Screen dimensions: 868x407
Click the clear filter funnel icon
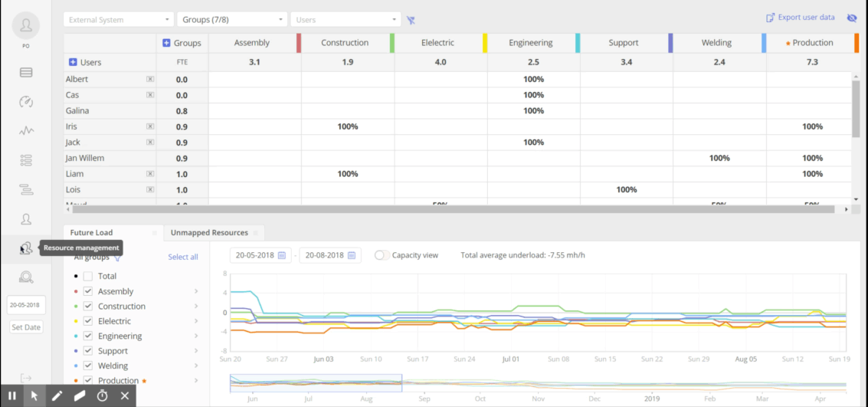[411, 21]
